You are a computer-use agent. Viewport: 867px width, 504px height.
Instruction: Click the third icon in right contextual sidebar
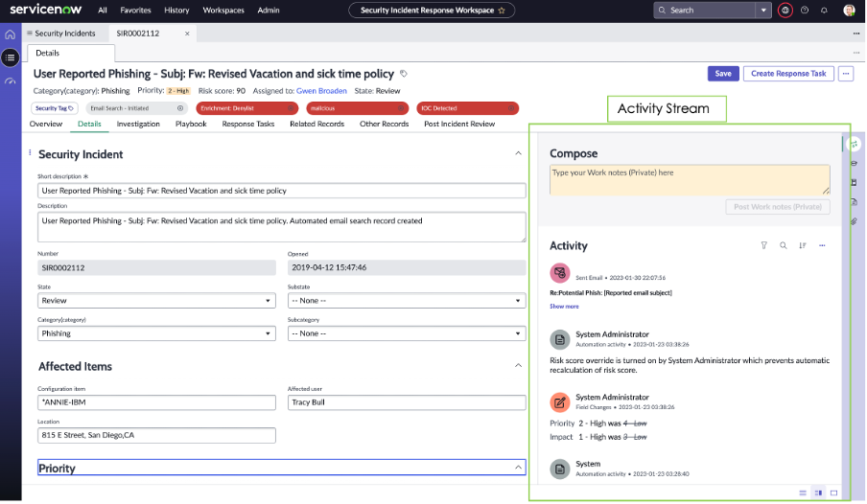tap(855, 182)
